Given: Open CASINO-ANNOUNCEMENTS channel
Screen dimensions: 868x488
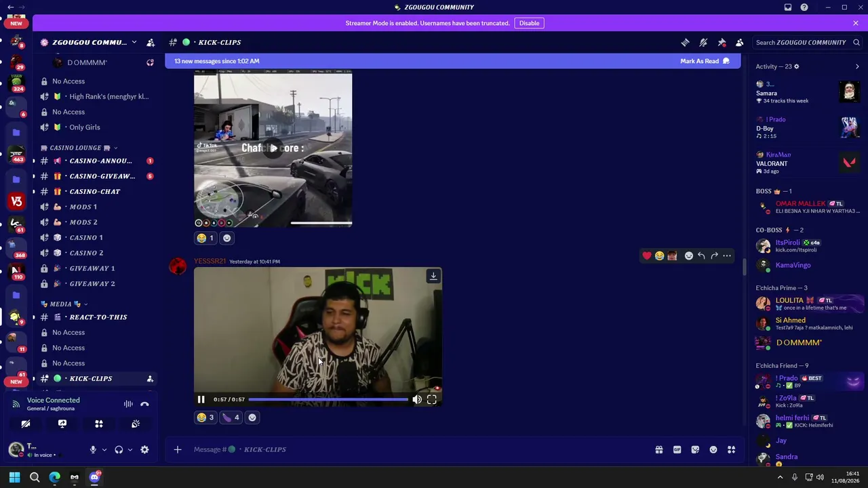Looking at the screenshot, I should pos(96,161).
